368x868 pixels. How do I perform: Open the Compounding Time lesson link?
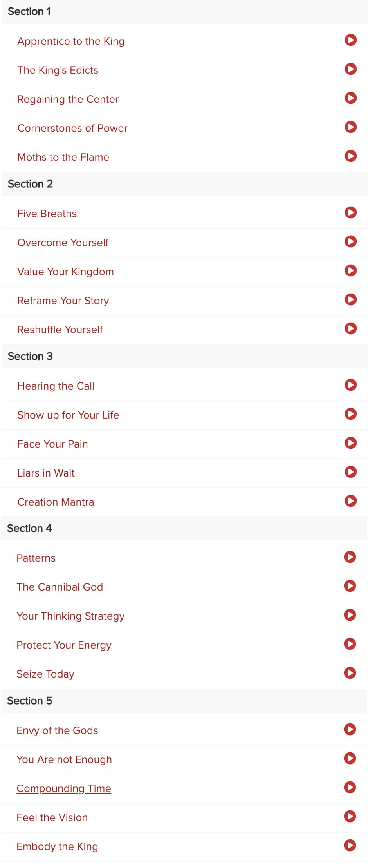click(64, 788)
